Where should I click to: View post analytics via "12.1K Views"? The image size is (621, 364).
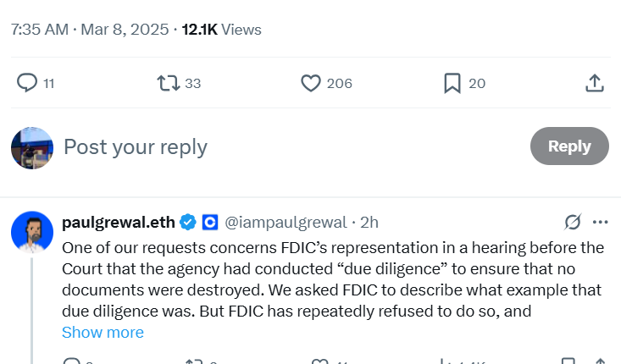pos(222,30)
